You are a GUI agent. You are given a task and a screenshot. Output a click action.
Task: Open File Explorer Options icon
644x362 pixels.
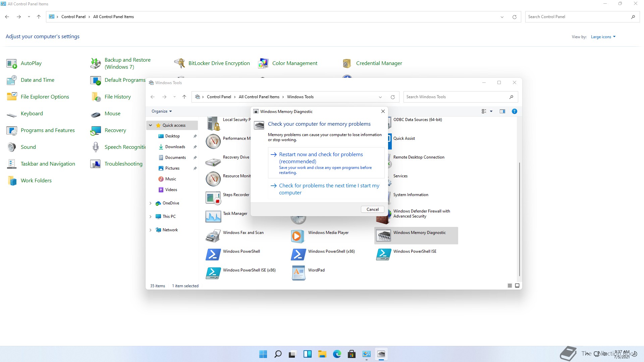[12, 97]
